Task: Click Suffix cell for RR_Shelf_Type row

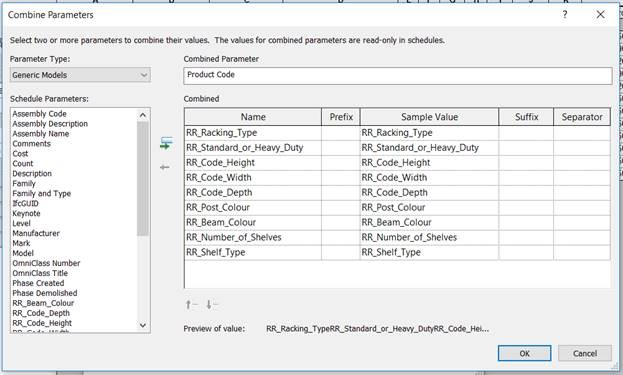Action: 526,252
